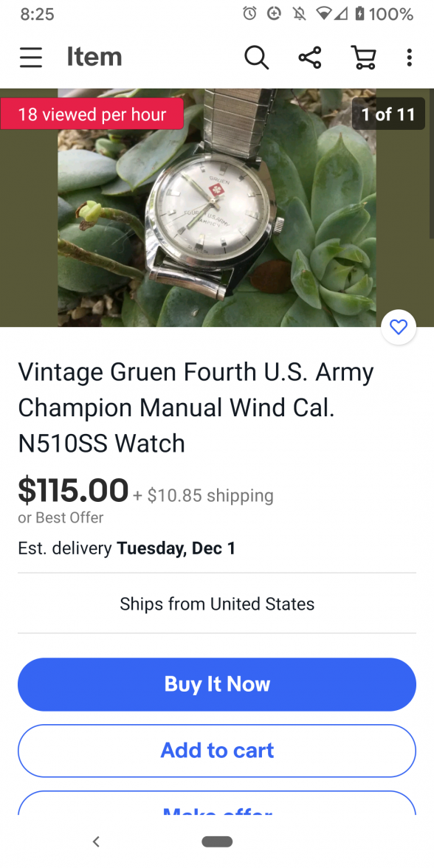Screen dimensions: 434x868
Task: Open the shopping cart icon
Action: [364, 57]
